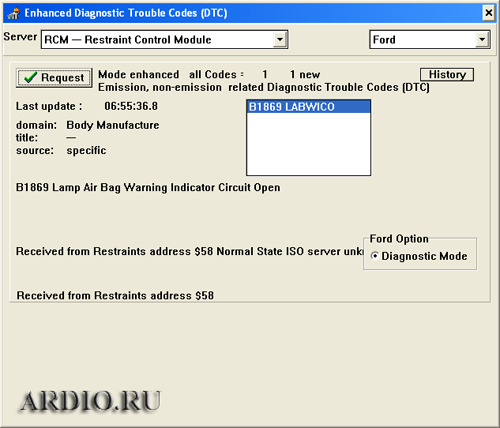
Task: Click the ARDIO.RU watermark logo
Action: pyautogui.click(x=90, y=401)
